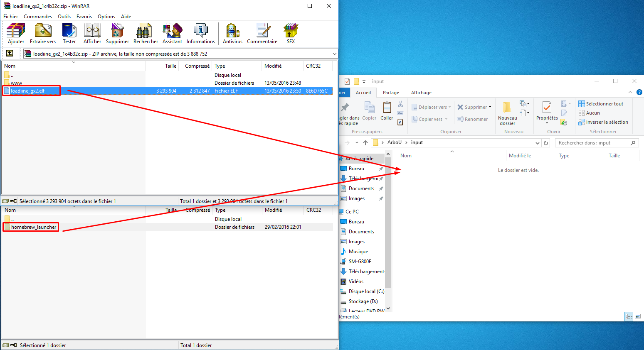Expand the WinRAR archive path dropdown

(x=334, y=54)
